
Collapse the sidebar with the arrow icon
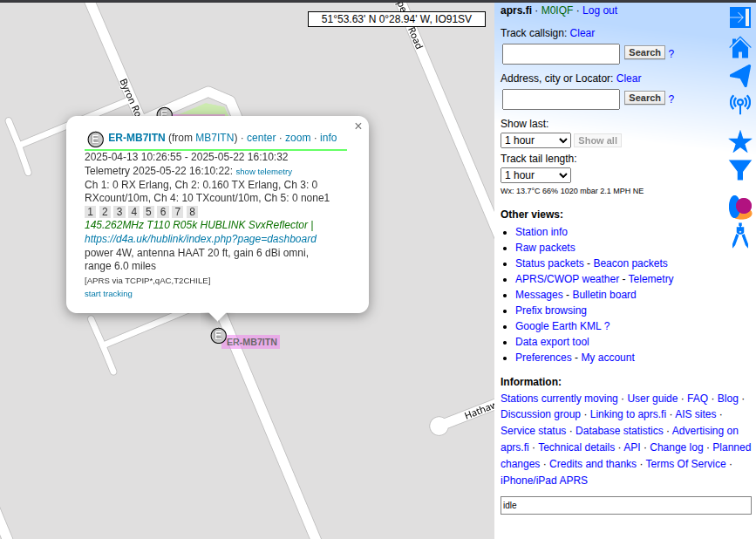pos(739,17)
